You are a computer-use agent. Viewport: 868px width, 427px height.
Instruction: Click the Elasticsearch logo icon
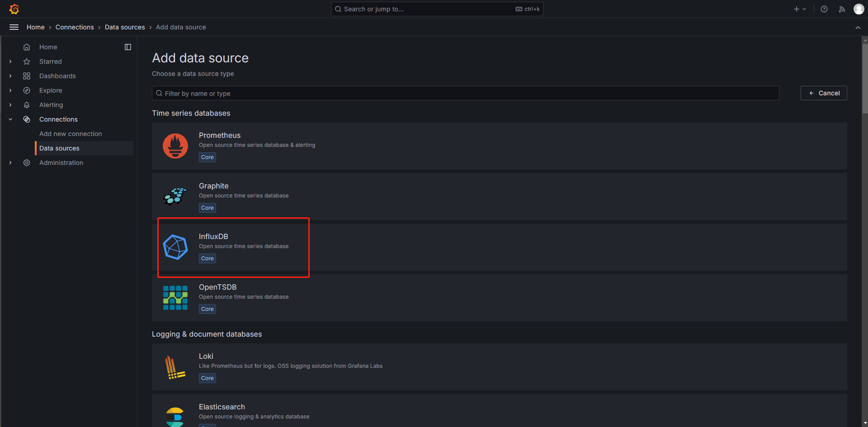(x=175, y=417)
